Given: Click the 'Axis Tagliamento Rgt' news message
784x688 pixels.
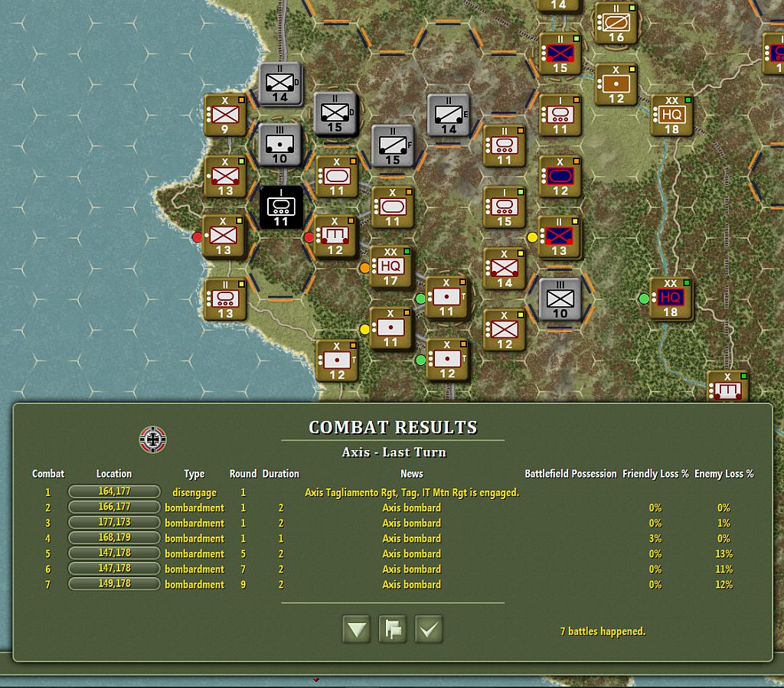Looking at the screenshot, I should point(412,493).
